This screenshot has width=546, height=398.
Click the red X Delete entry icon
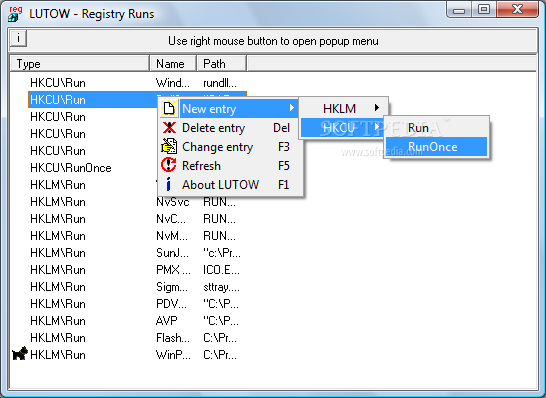point(169,128)
